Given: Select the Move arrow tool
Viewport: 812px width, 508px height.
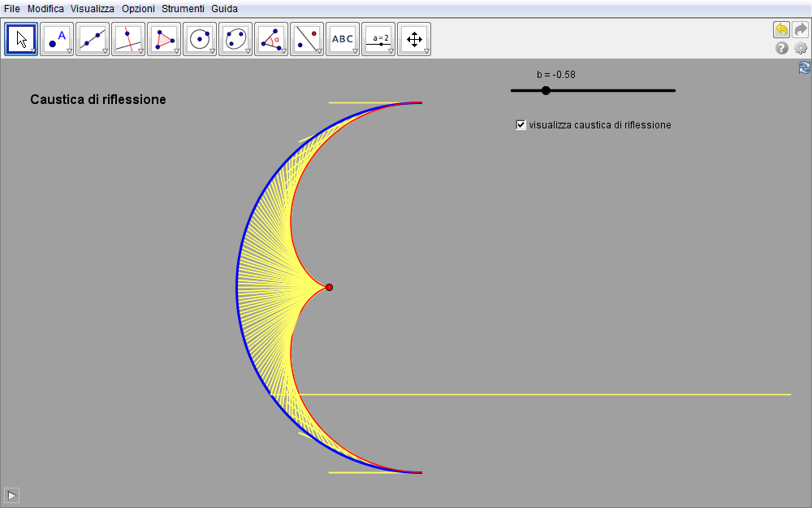Looking at the screenshot, I should [x=21, y=39].
